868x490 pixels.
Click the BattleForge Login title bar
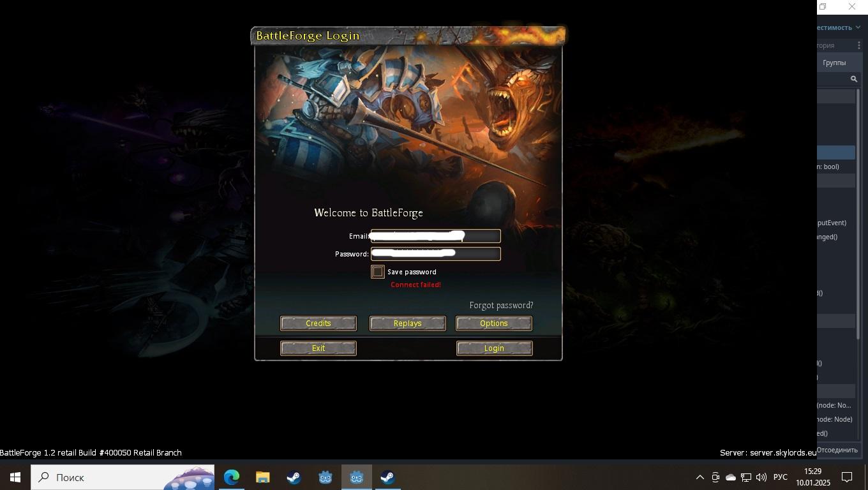point(408,36)
